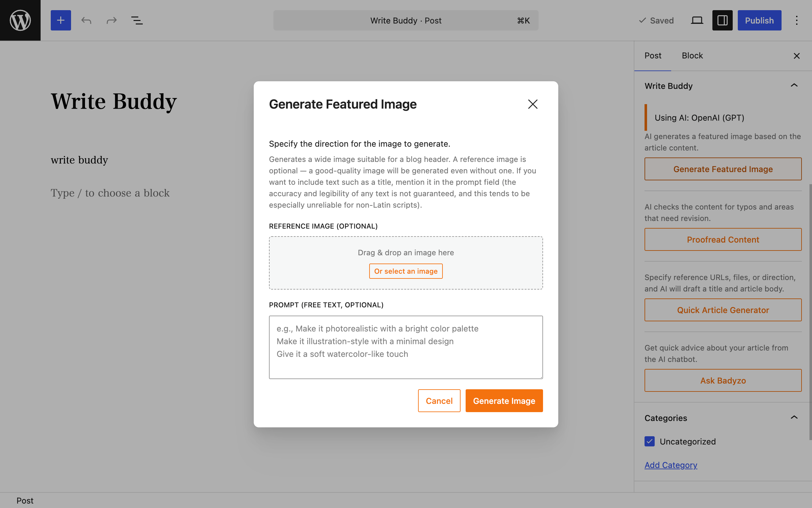812x508 pixels.
Task: Click Or select an image button
Action: 406,271
